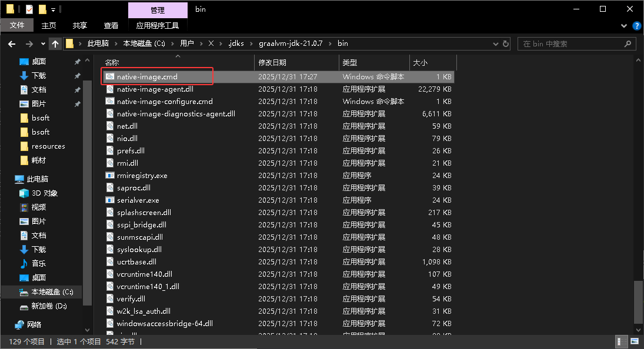Select the rmiregistry.exe application icon
Viewport: 644px width, 349px height.
(x=109, y=176)
